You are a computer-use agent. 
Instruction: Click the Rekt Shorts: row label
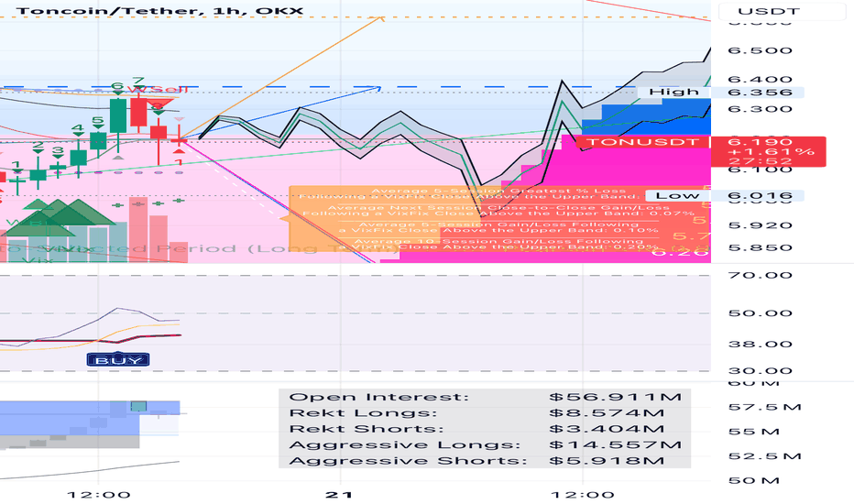(x=367, y=429)
